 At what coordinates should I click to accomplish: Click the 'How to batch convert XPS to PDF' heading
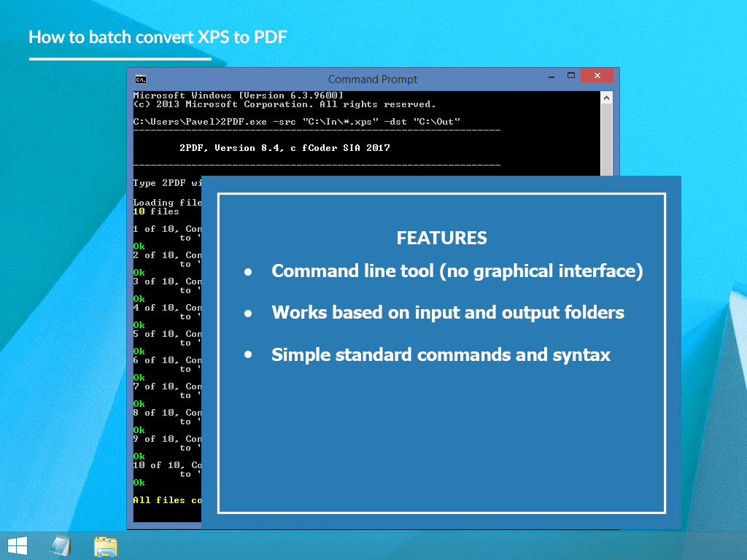pyautogui.click(x=158, y=37)
